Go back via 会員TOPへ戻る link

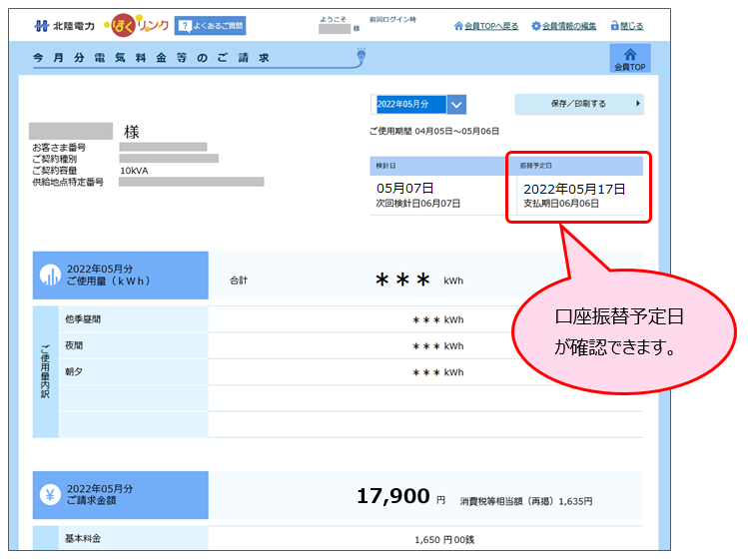coord(486,26)
